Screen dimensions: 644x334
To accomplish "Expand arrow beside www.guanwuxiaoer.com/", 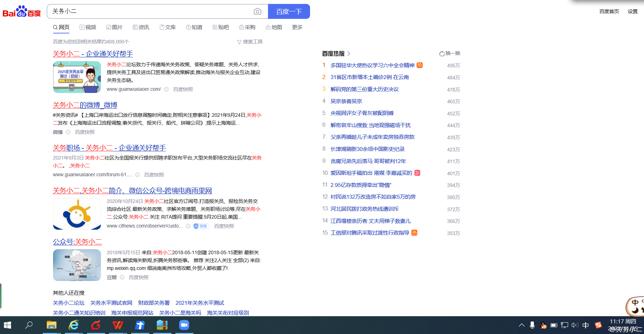I will click(x=166, y=89).
